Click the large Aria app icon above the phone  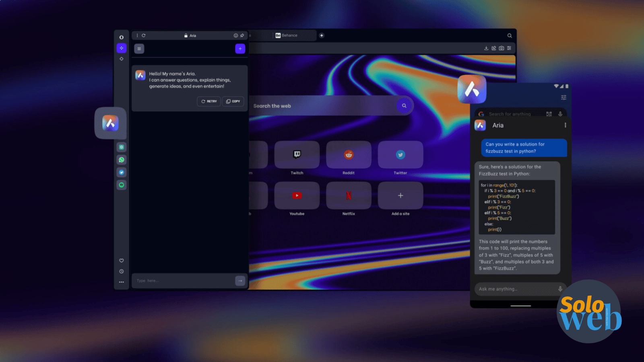click(472, 89)
